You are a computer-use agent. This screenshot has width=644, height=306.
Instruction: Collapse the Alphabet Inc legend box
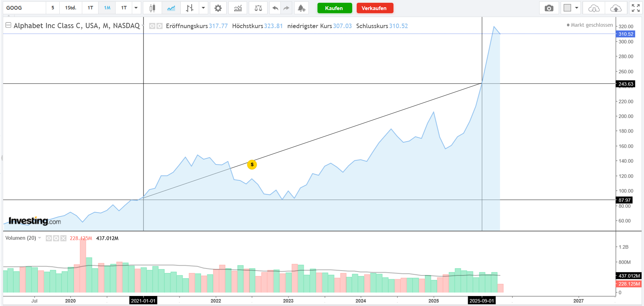point(8,25)
